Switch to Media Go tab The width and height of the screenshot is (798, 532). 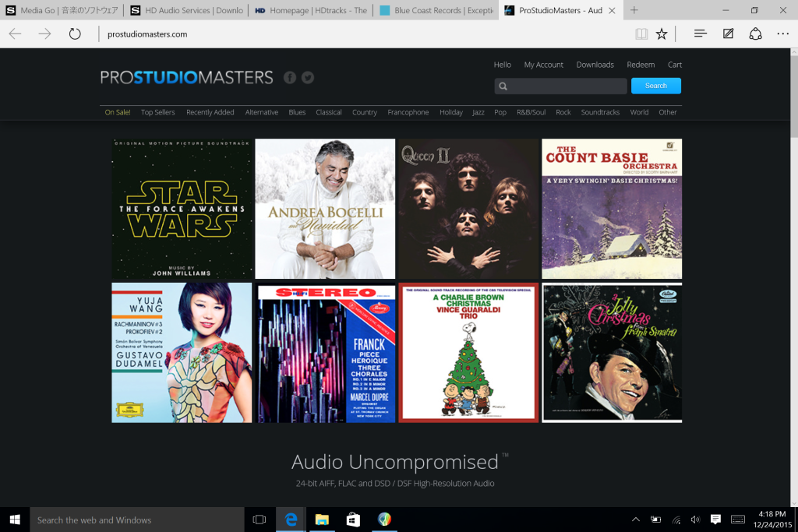(x=62, y=10)
